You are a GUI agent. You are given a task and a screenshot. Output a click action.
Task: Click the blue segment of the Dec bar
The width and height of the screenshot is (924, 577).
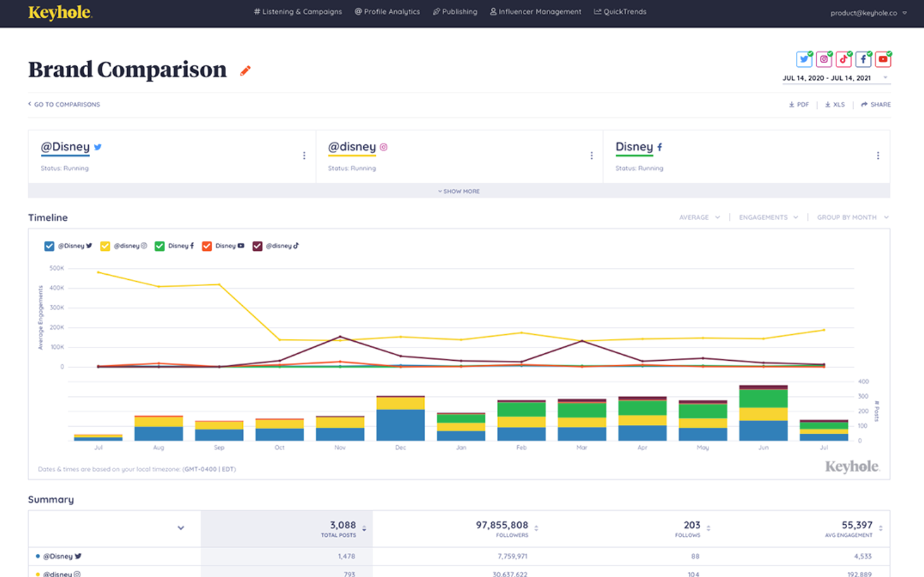[x=401, y=425]
